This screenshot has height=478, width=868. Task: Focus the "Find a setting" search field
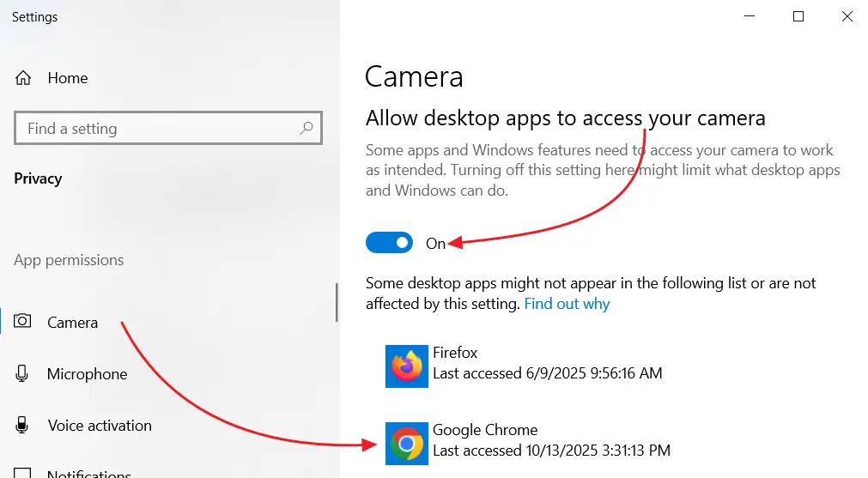(155, 129)
